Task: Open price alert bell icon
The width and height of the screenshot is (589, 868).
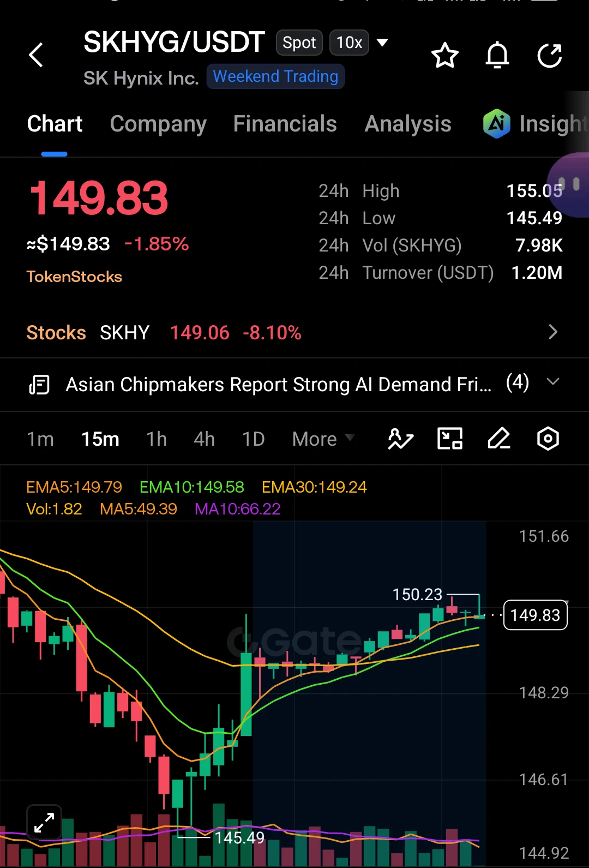Action: pos(497,55)
